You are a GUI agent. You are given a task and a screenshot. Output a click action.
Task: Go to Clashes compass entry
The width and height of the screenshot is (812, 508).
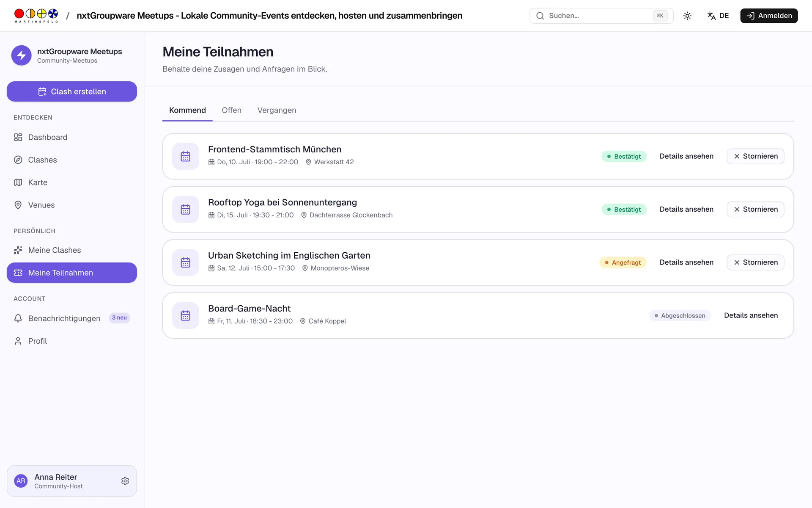(72, 160)
